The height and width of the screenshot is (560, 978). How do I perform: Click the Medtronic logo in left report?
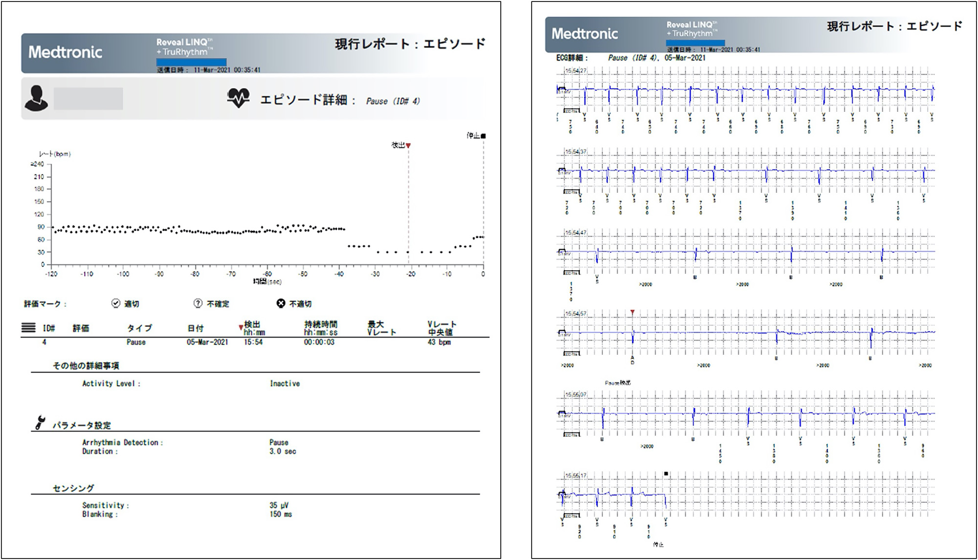click(65, 52)
